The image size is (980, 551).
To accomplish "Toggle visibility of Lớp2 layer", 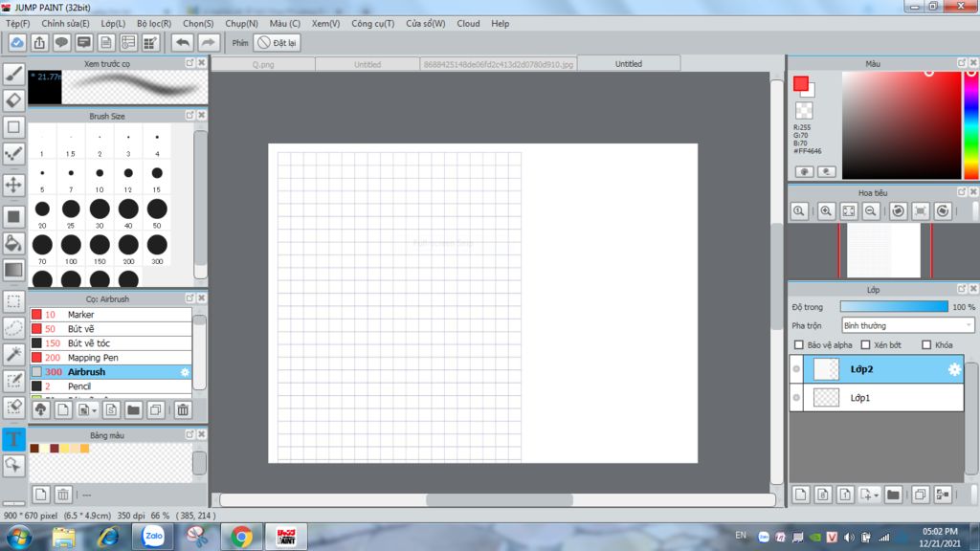I will click(x=796, y=369).
